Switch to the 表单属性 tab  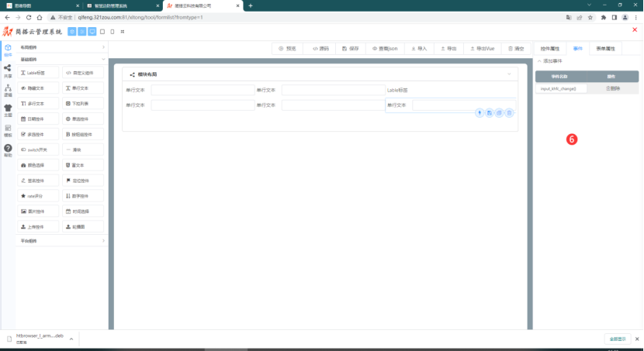(605, 48)
